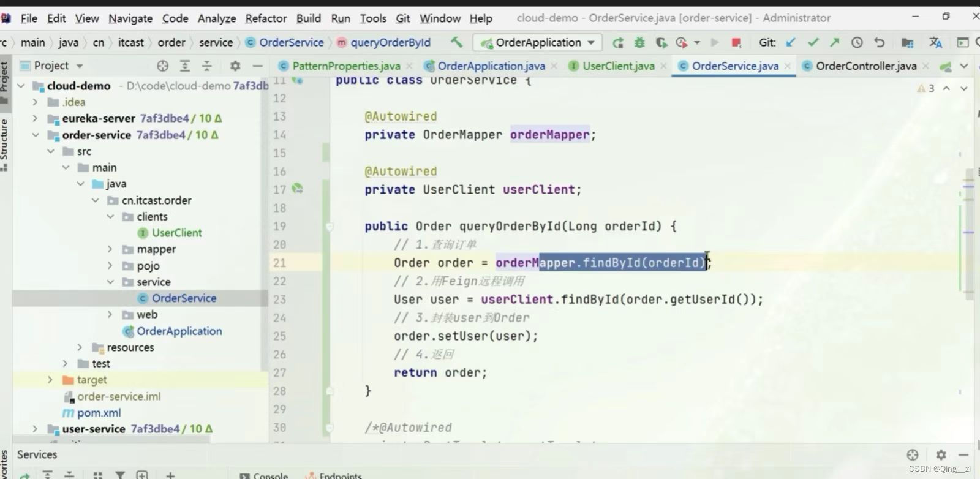Open Services panel settings gear
Viewport: 980px width, 479px height.
coord(941,454)
